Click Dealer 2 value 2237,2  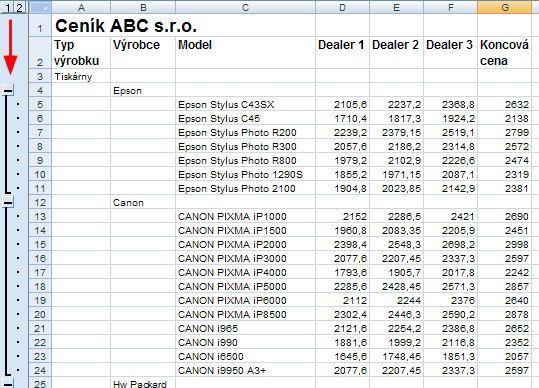click(396, 104)
